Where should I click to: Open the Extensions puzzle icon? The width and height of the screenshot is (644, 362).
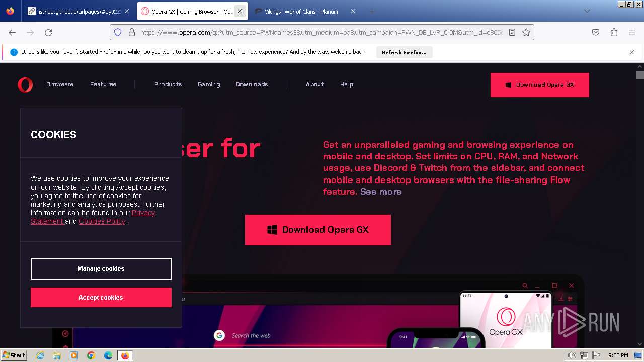pos(614,32)
